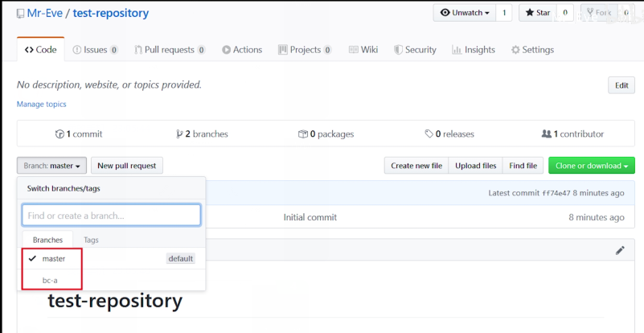Click the Actions play icon
The image size is (644, 333).
[x=226, y=50]
